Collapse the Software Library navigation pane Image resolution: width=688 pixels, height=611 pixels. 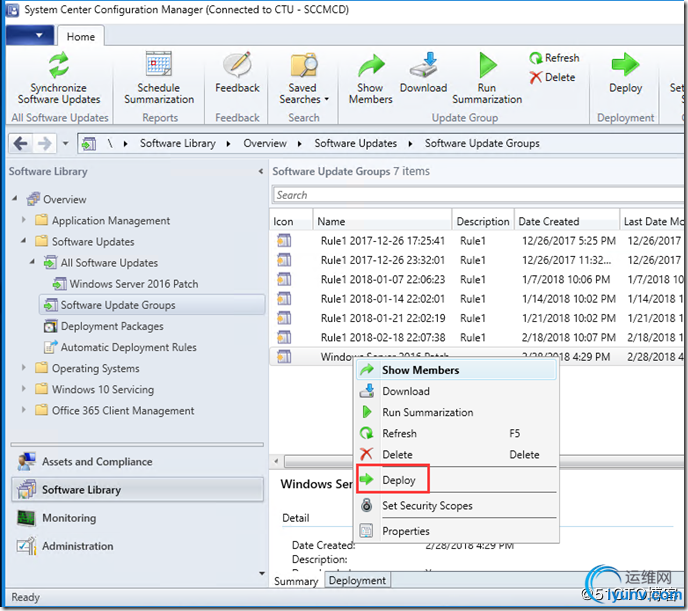261,171
